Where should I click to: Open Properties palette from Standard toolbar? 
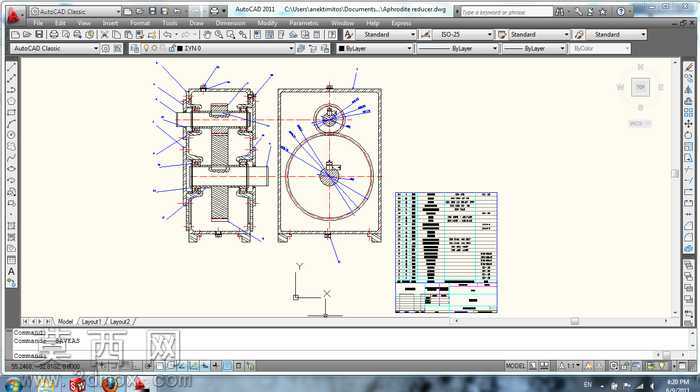[257, 34]
